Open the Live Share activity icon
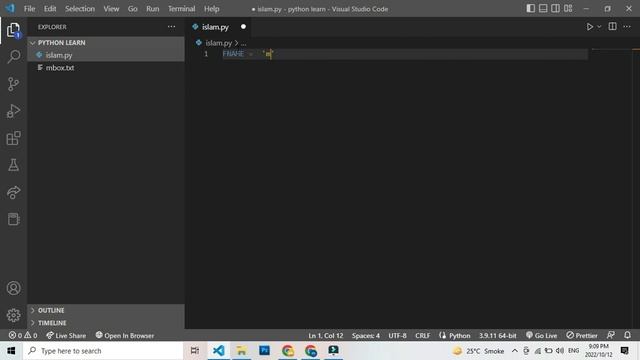 pyautogui.click(x=13, y=192)
